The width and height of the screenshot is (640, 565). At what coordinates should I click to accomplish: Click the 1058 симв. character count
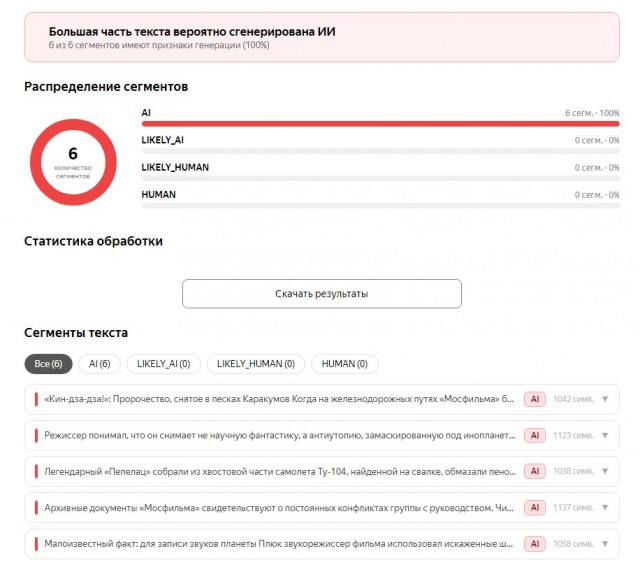tap(573, 544)
